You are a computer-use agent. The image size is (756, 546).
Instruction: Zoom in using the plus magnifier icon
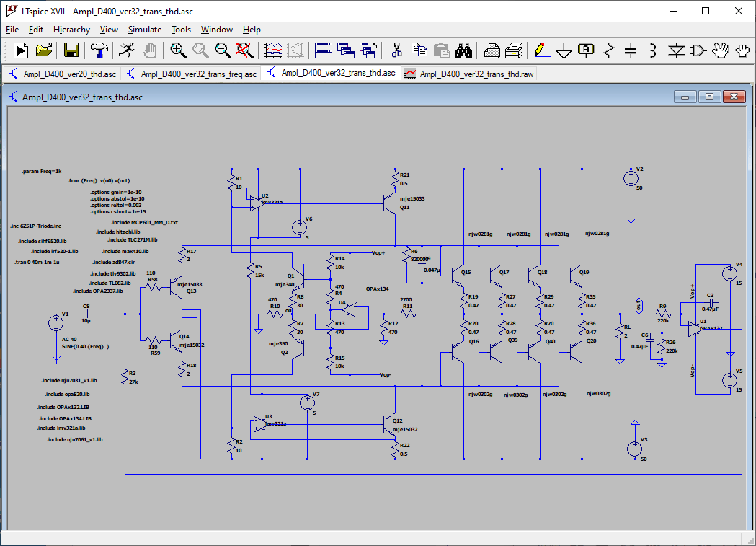click(x=178, y=50)
